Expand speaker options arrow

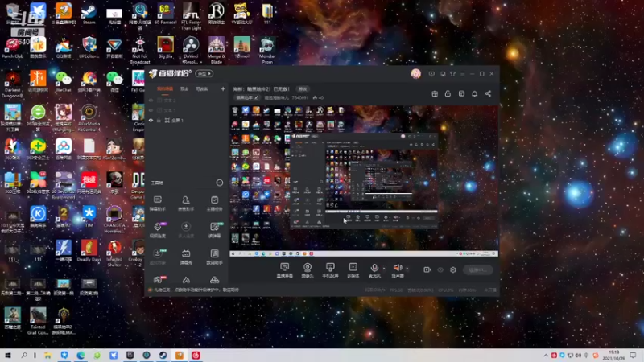407,269
